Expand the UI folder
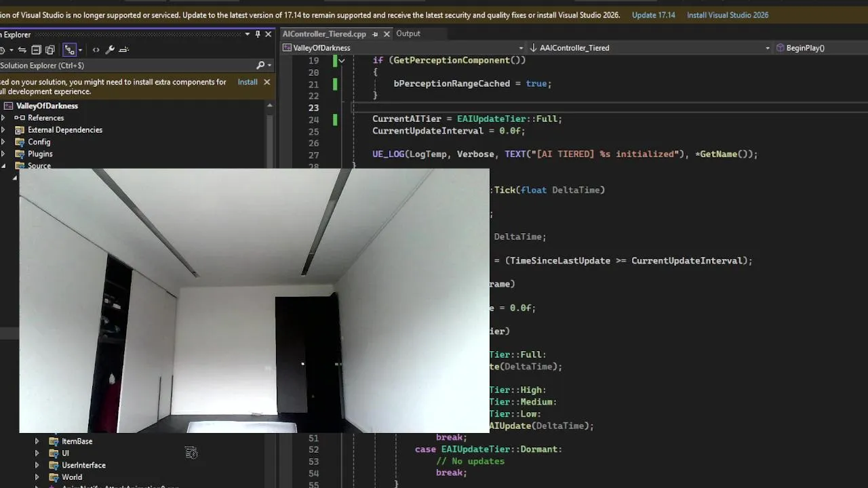Image resolution: width=868 pixels, height=488 pixels. (x=37, y=453)
